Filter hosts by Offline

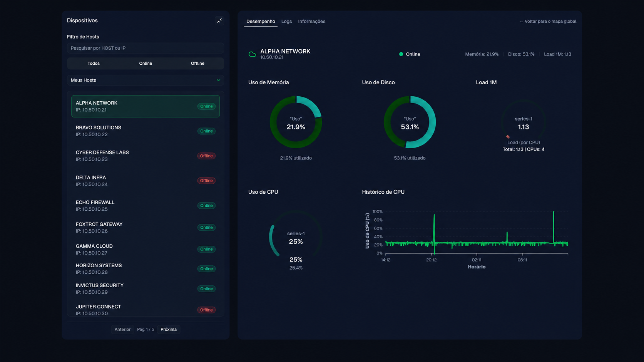[x=197, y=64]
